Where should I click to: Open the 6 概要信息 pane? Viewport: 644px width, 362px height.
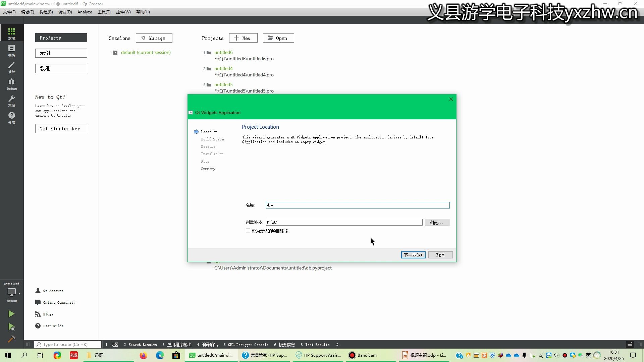(x=284, y=345)
